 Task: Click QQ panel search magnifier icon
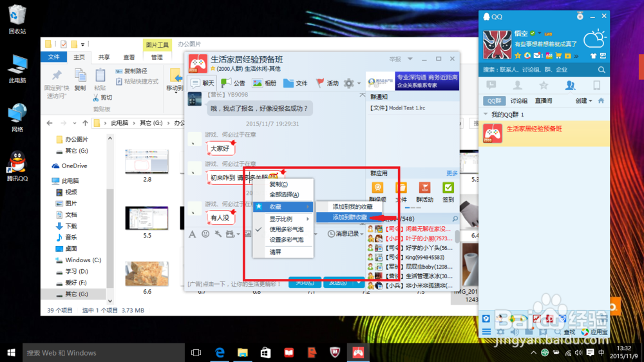pos(601,70)
